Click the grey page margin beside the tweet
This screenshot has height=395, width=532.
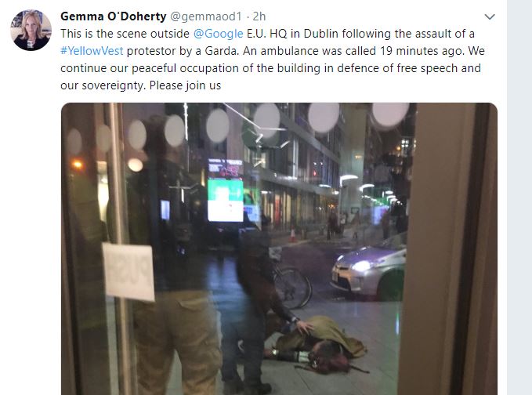pos(519,197)
